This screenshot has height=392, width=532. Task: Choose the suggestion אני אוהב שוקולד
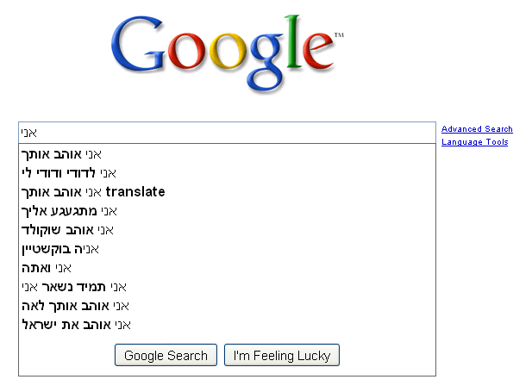click(x=67, y=230)
